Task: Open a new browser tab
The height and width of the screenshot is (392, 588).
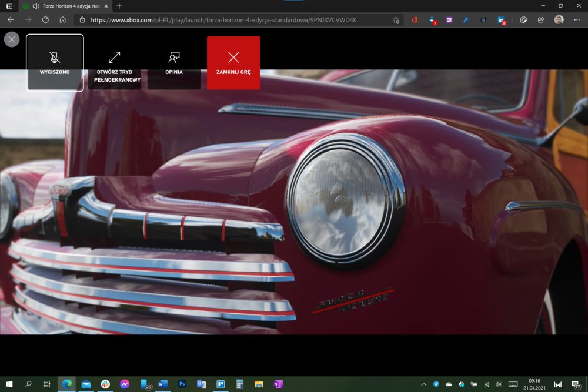Action: 119,6
